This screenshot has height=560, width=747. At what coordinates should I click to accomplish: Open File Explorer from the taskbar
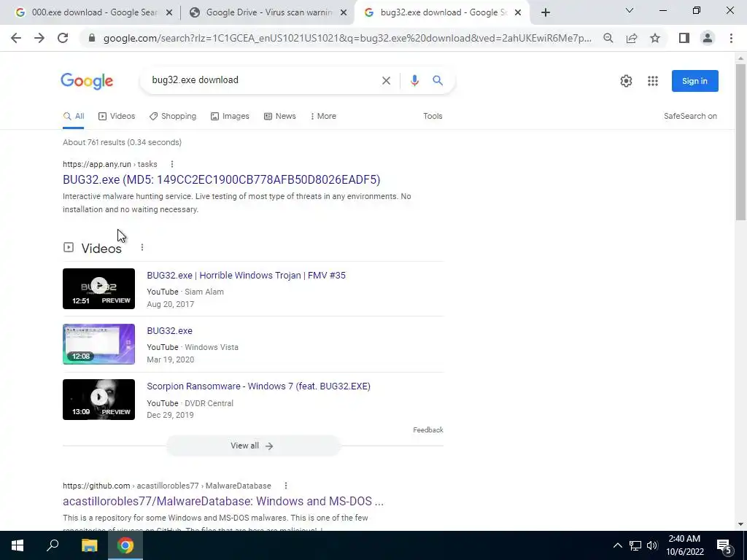pos(89,545)
